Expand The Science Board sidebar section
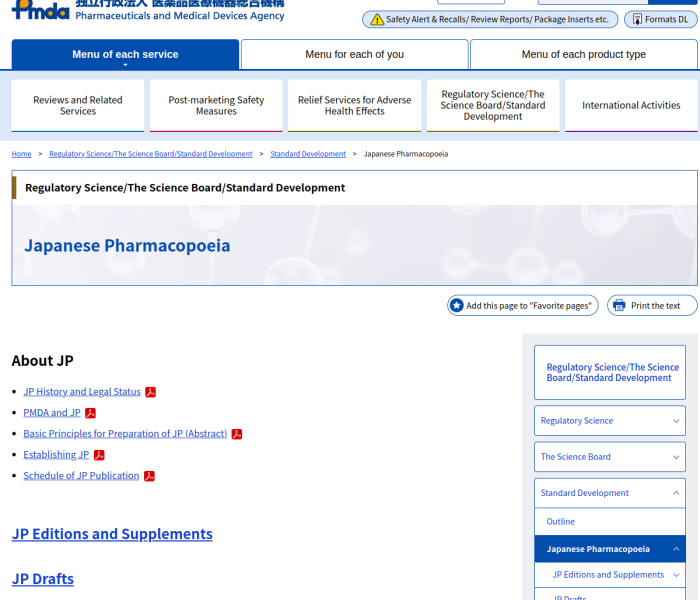The height and width of the screenshot is (600, 700). (x=676, y=457)
